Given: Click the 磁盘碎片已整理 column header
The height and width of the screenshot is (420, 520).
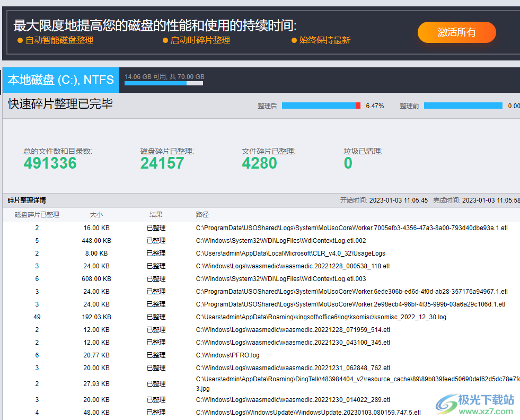Looking at the screenshot, I should (x=37, y=215).
